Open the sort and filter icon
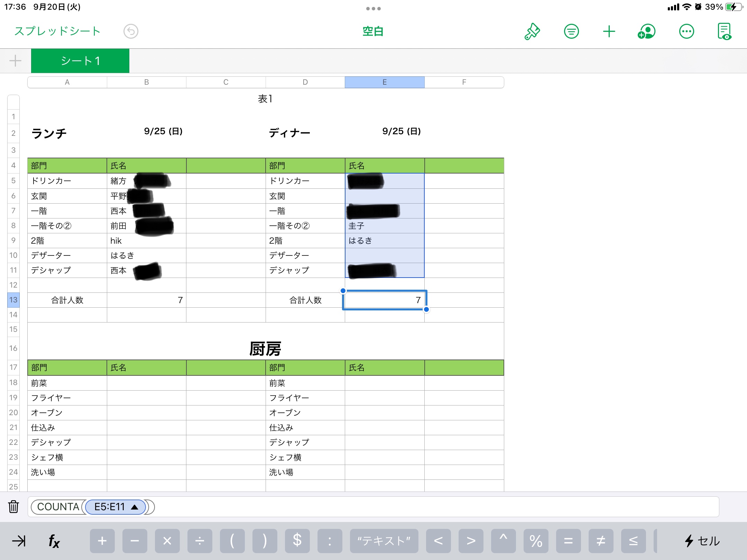Screen dimensions: 747x560 point(571,31)
